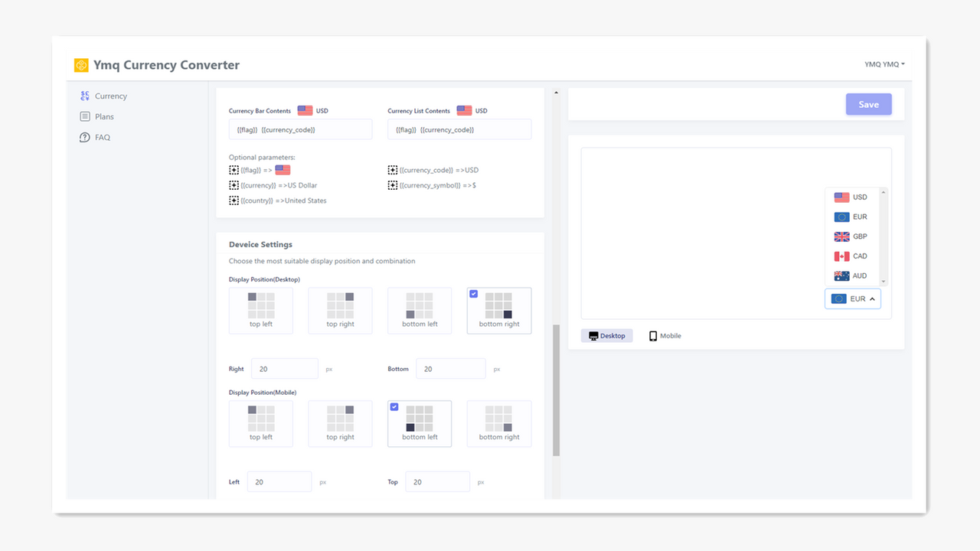
Task: Open the Plans sidebar section
Action: pyautogui.click(x=97, y=116)
